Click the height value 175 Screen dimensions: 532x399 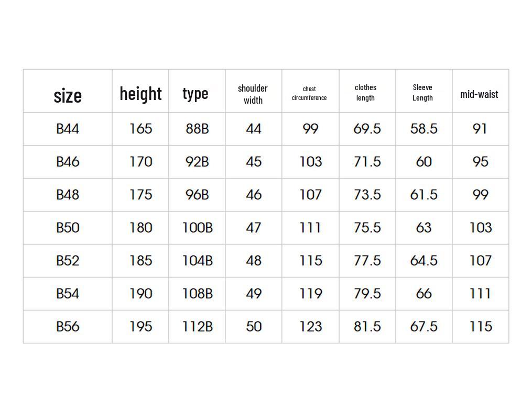(x=140, y=195)
